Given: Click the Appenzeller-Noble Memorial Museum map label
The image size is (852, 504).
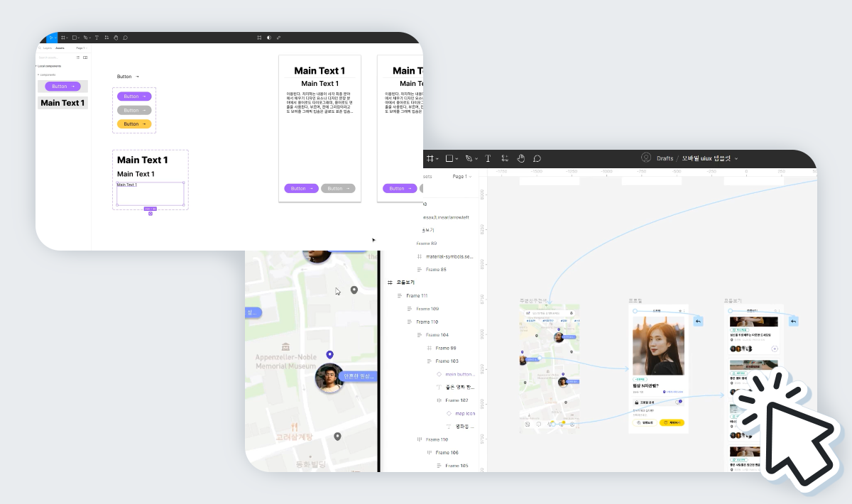Looking at the screenshot, I should [285, 362].
